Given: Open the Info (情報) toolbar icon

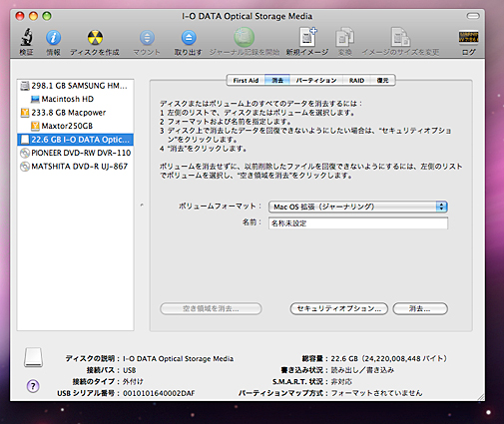Looking at the screenshot, I should pyautogui.click(x=53, y=37).
